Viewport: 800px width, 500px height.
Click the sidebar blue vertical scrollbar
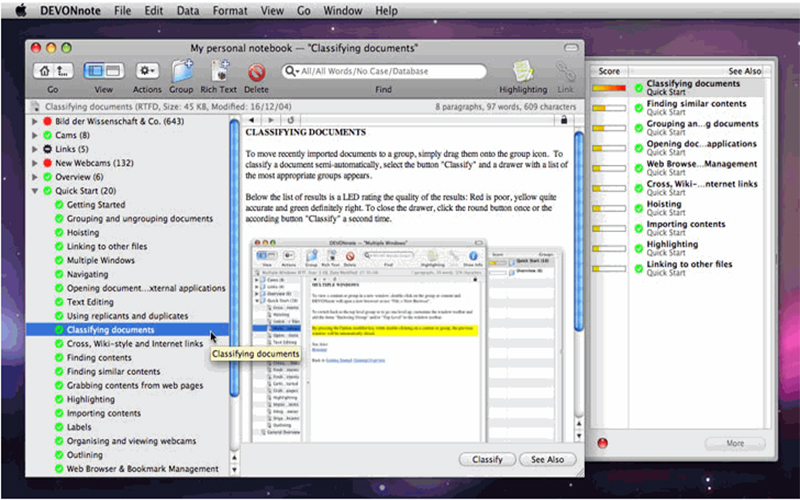point(235,258)
